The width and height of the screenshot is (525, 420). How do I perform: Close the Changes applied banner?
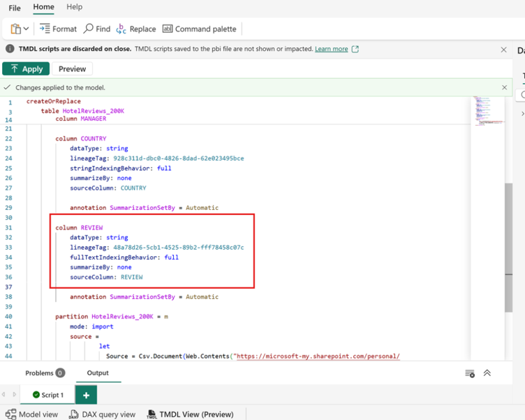tap(505, 87)
